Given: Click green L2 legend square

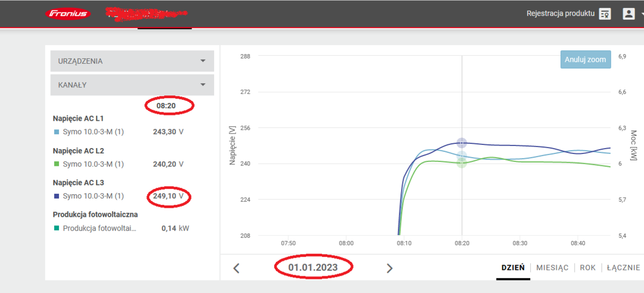Looking at the screenshot, I should tap(56, 164).
